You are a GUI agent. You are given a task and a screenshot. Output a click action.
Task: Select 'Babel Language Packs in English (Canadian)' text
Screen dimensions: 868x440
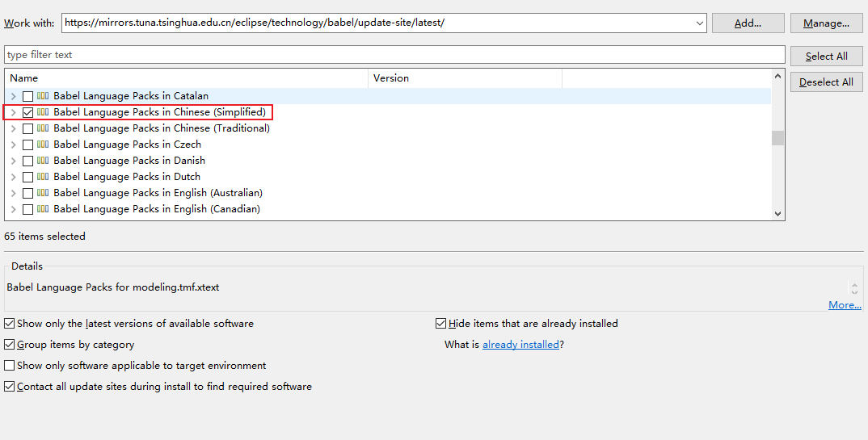[157, 209]
